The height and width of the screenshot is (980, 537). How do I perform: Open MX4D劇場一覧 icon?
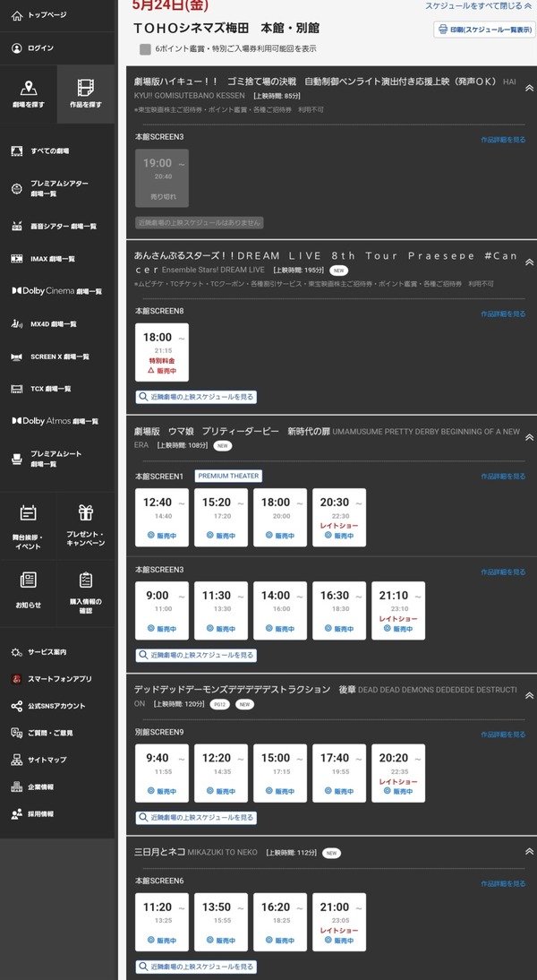17,323
